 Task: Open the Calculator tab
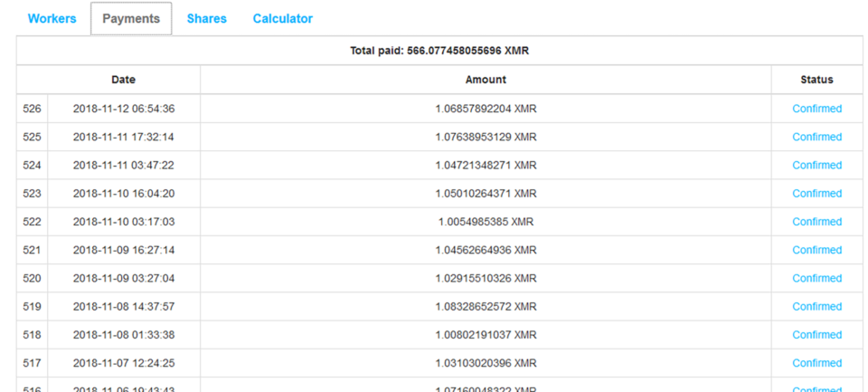[x=282, y=18]
